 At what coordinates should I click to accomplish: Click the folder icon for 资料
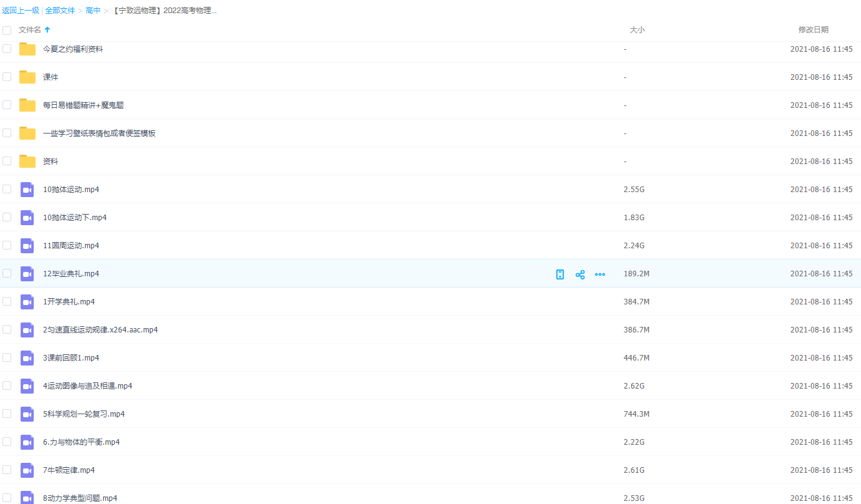[27, 162]
